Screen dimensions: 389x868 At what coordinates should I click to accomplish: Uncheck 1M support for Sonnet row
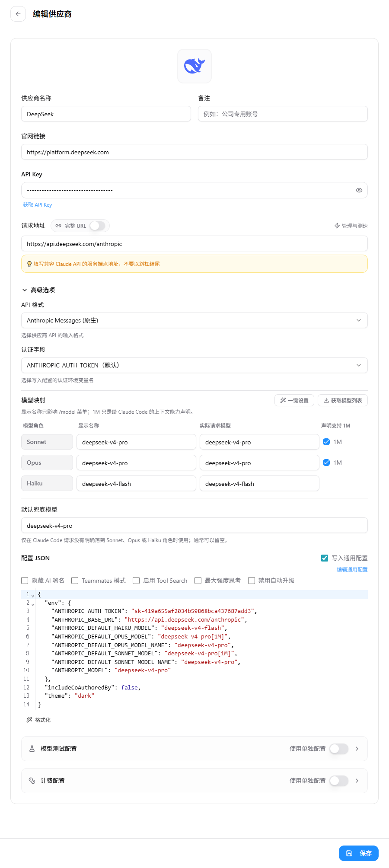pos(326,442)
